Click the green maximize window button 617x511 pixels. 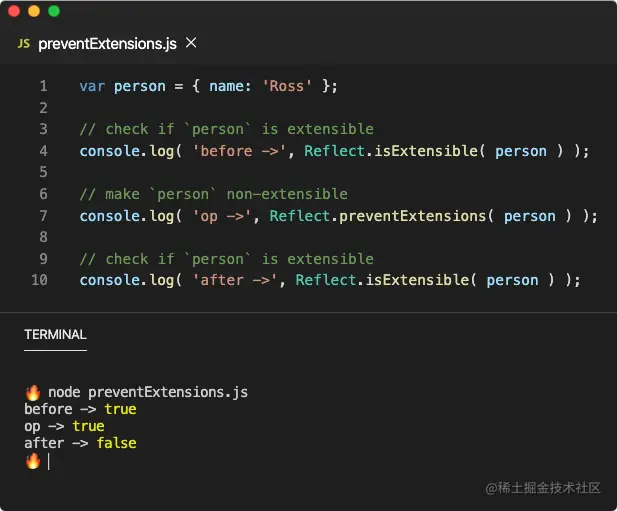tap(54, 11)
